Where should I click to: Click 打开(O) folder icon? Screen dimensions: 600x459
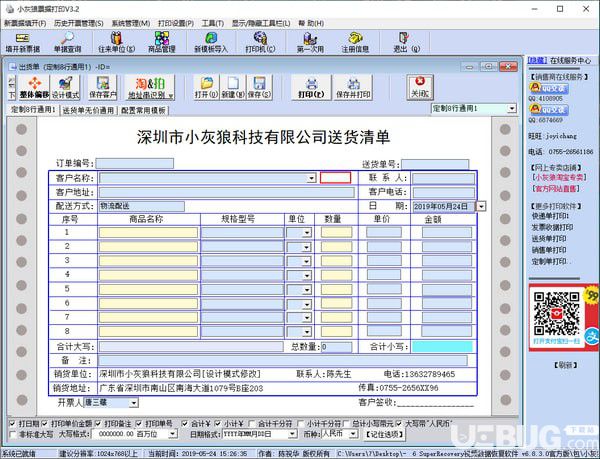pos(206,88)
